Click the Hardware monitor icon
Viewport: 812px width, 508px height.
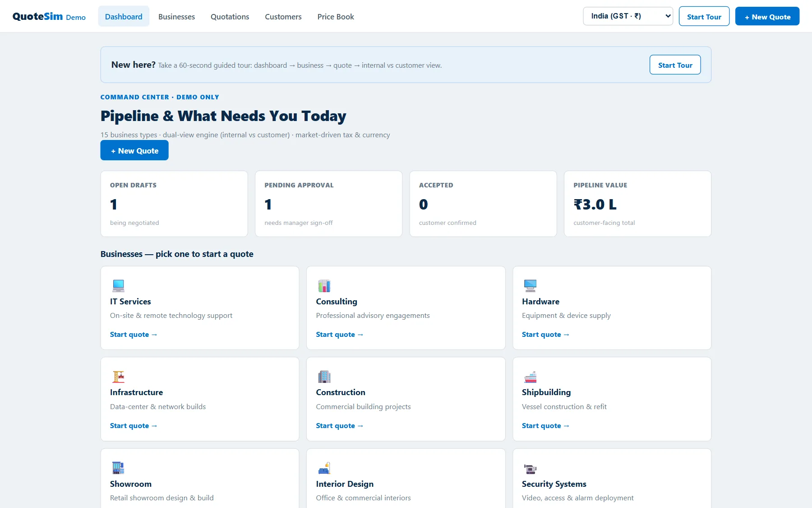click(x=530, y=285)
